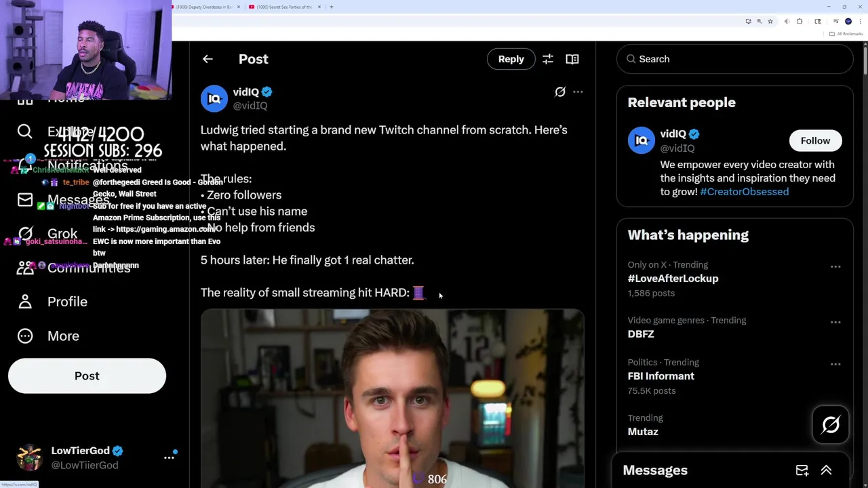
Task: Click the vidIQ display name on the post
Action: [x=245, y=92]
